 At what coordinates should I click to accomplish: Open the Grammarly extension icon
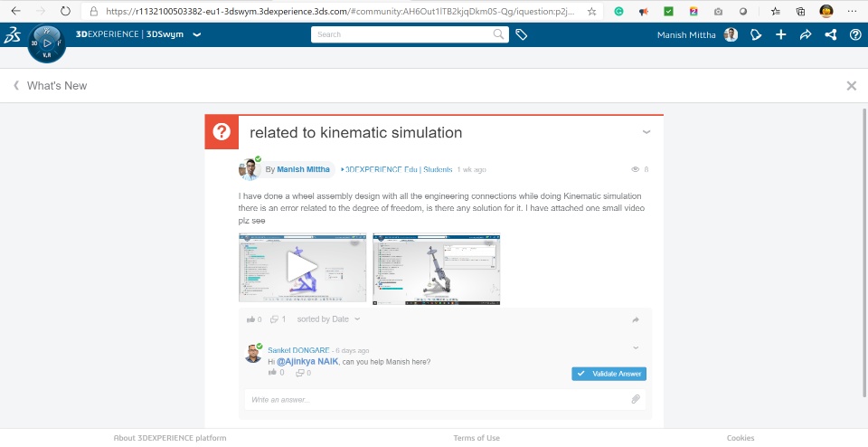[x=618, y=11]
